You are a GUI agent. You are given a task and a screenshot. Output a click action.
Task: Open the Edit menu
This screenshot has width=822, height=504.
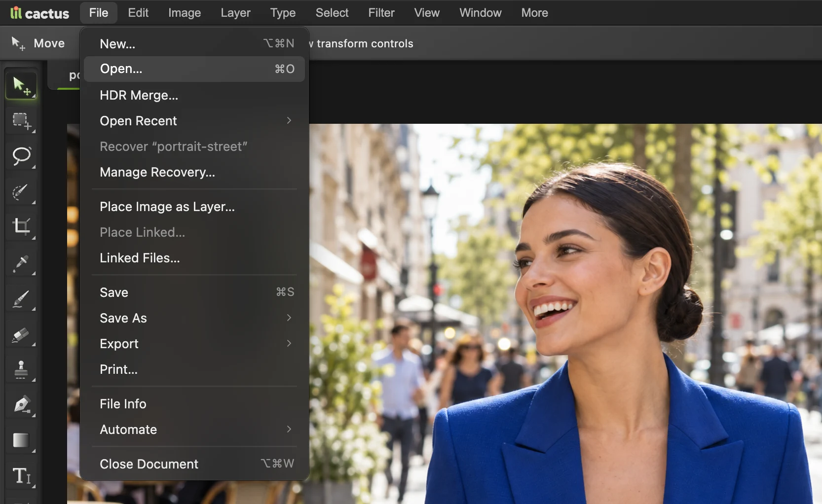tap(138, 13)
